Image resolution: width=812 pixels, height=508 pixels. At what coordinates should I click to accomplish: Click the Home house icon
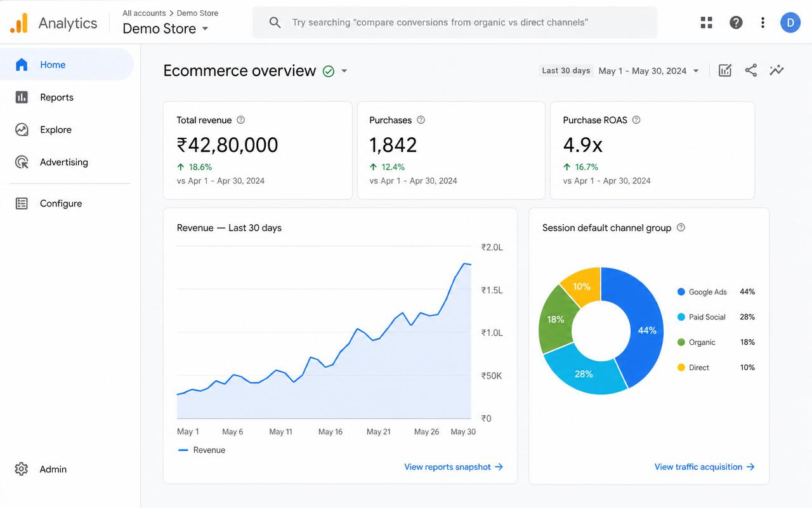[22, 65]
